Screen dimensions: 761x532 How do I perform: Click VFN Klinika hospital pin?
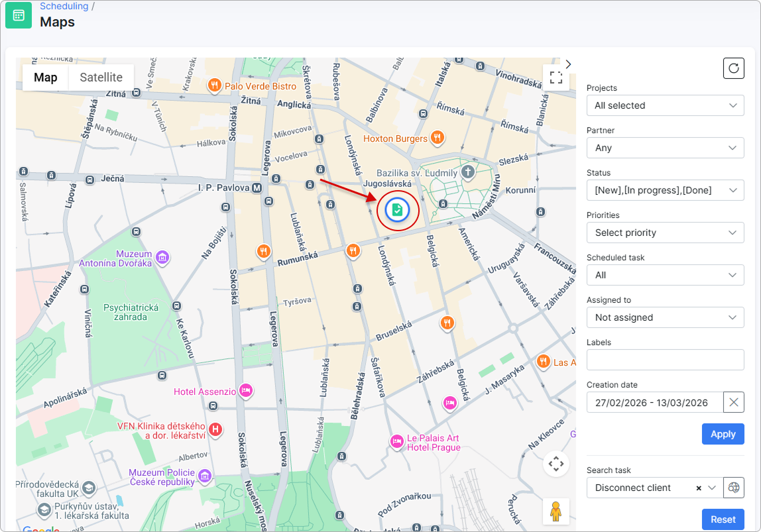point(215,429)
